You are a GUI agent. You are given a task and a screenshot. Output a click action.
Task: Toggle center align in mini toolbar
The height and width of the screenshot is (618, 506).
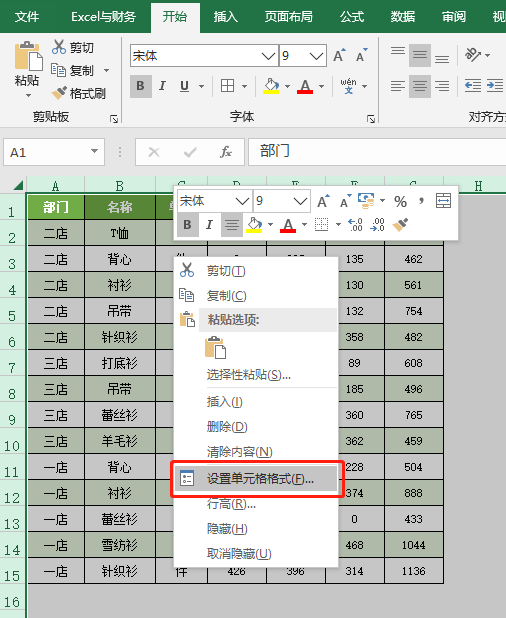231,225
